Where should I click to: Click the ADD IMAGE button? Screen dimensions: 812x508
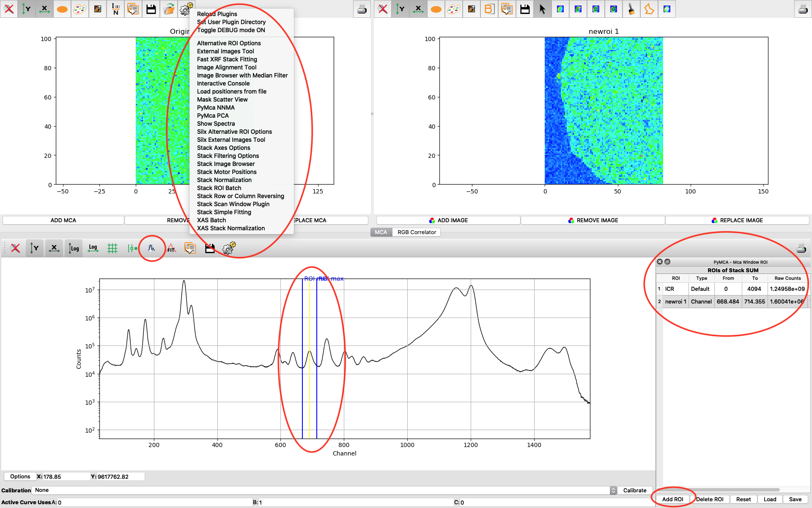pos(448,220)
